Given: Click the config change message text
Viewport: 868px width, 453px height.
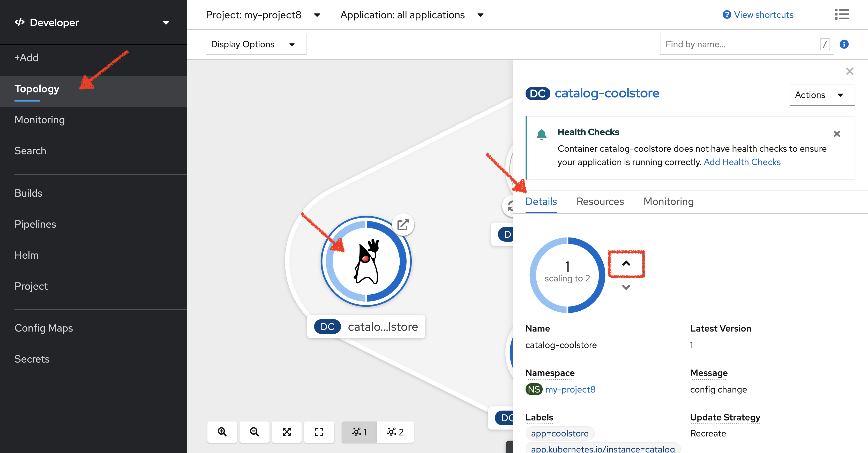Looking at the screenshot, I should click(719, 389).
